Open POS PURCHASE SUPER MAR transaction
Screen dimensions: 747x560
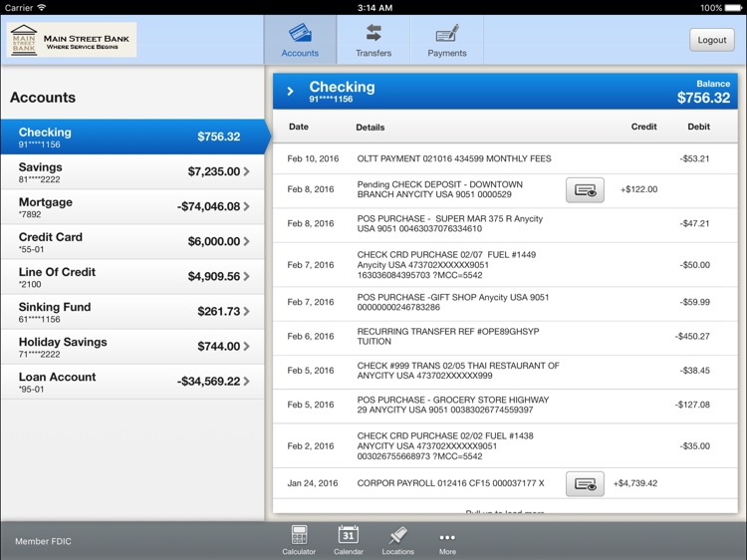coord(505,224)
